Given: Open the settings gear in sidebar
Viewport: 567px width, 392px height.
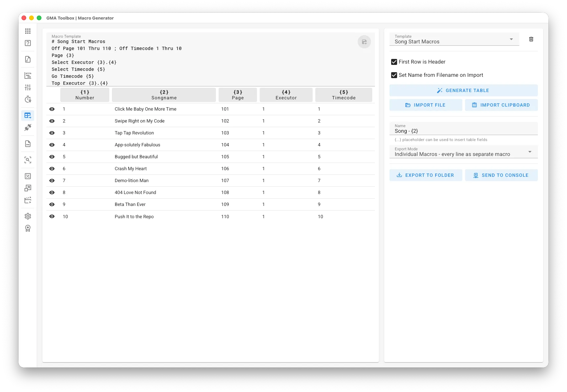Looking at the screenshot, I should 28,216.
